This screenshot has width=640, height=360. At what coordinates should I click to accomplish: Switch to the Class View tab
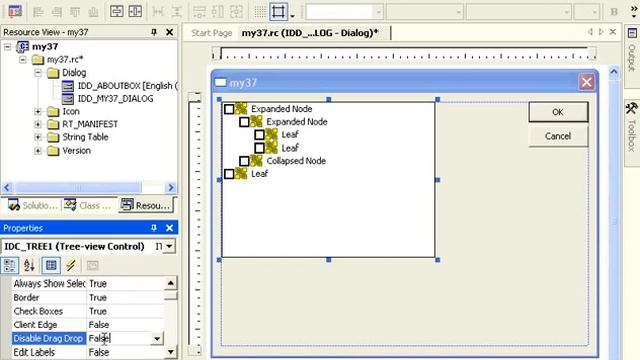[x=88, y=205]
